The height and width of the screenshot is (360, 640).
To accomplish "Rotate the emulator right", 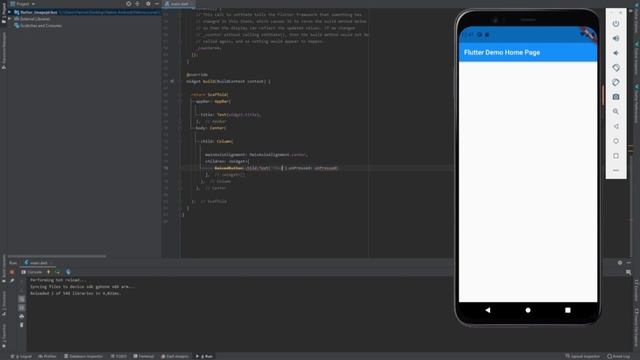I will pyautogui.click(x=616, y=82).
